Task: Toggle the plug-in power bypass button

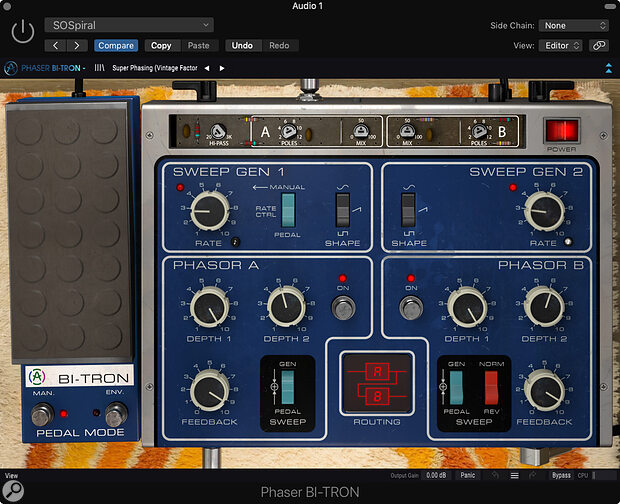Action: tap(23, 31)
